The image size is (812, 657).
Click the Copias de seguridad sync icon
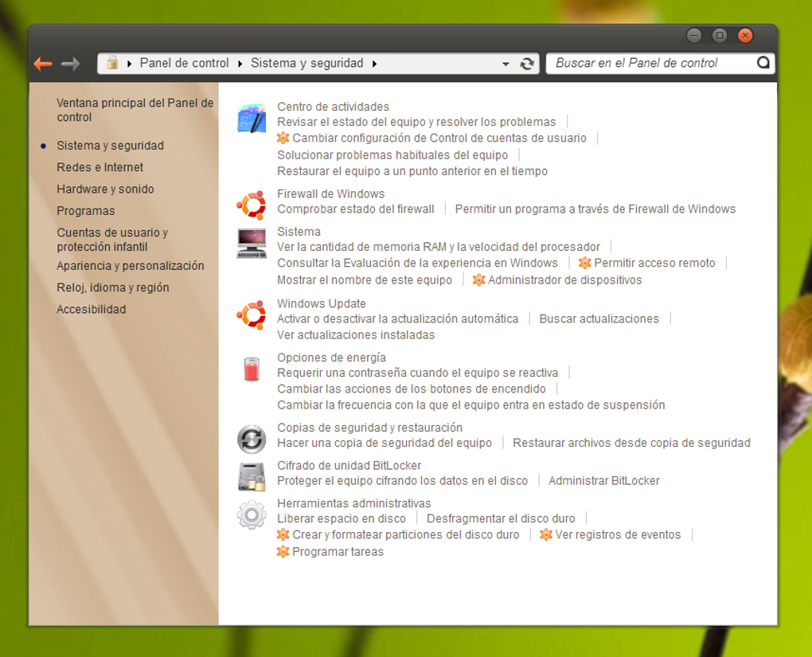(252, 439)
